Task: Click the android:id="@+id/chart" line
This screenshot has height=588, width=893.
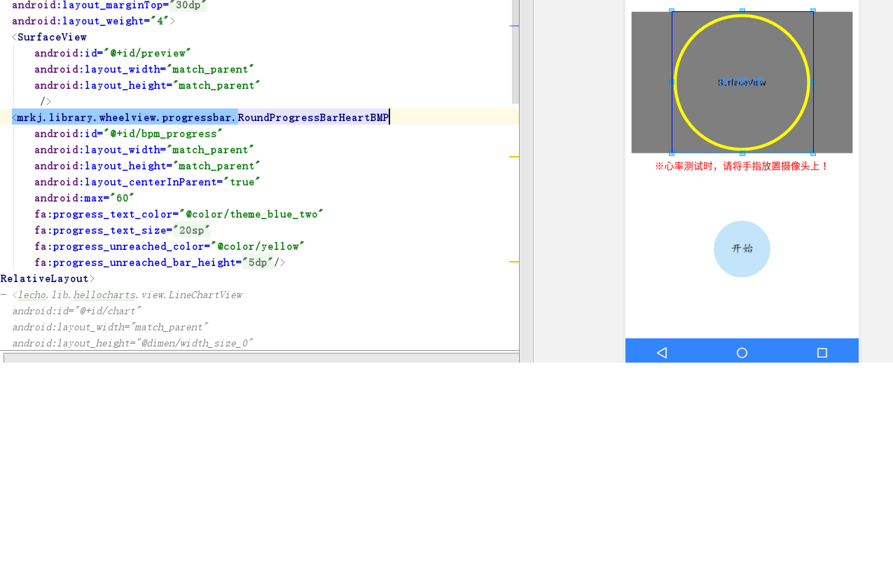Action: (76, 311)
